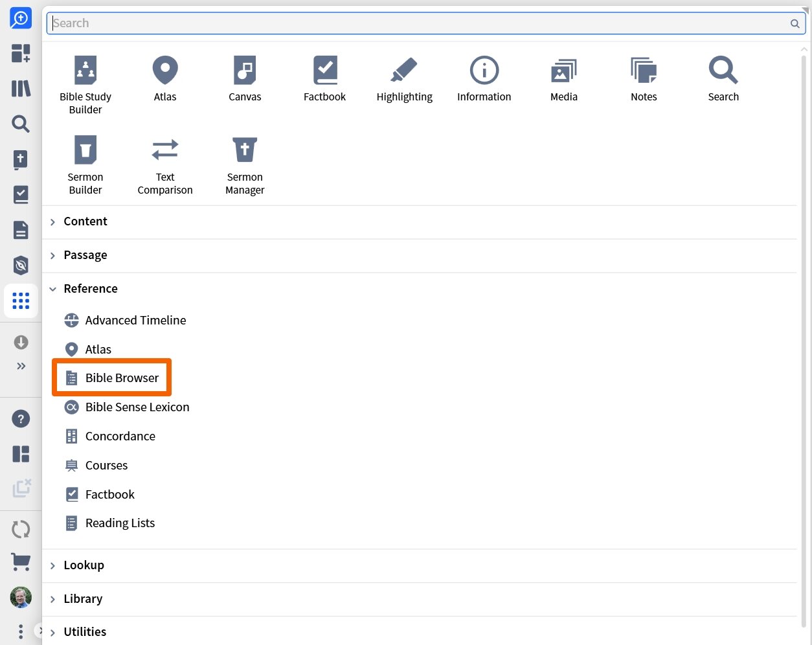Viewport: 812px width, 645px height.
Task: Open Factbook from the top tool grid
Action: coord(324,78)
